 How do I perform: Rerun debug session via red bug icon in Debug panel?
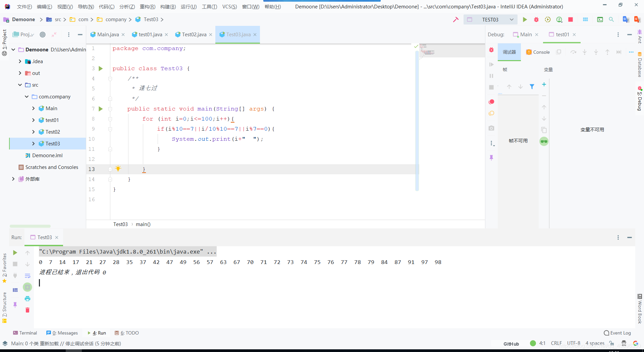pyautogui.click(x=491, y=50)
